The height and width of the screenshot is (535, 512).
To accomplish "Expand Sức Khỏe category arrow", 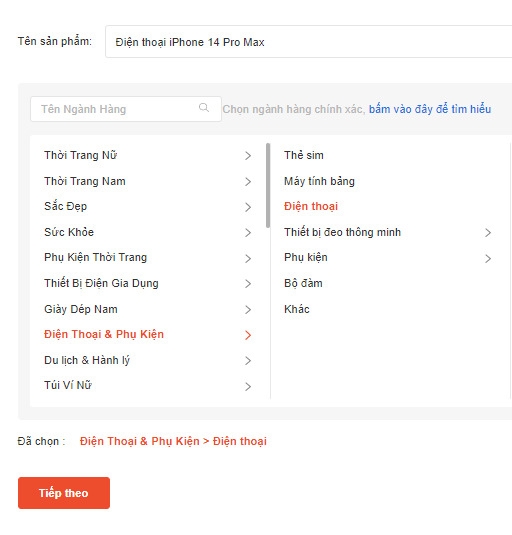I will (x=248, y=233).
